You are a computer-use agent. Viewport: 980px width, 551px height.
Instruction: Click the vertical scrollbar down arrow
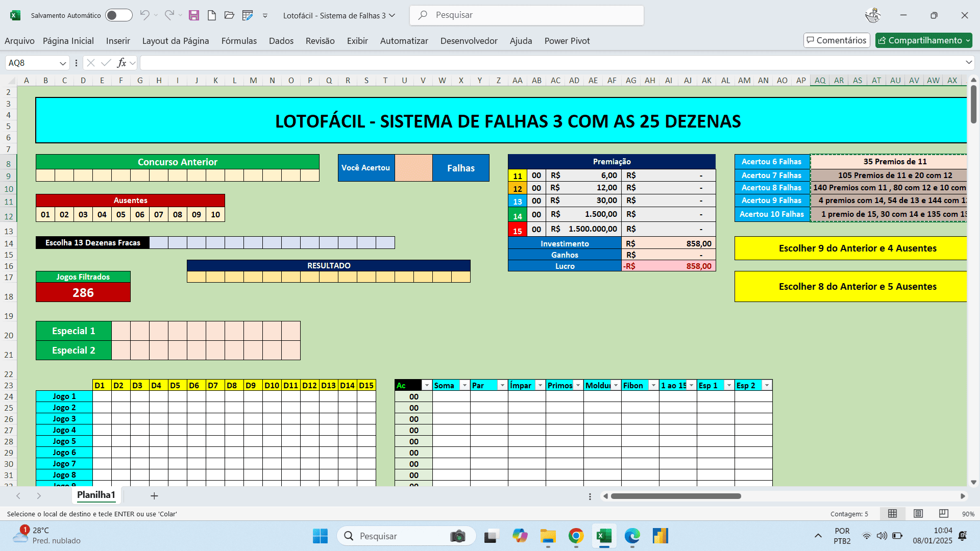(973, 482)
